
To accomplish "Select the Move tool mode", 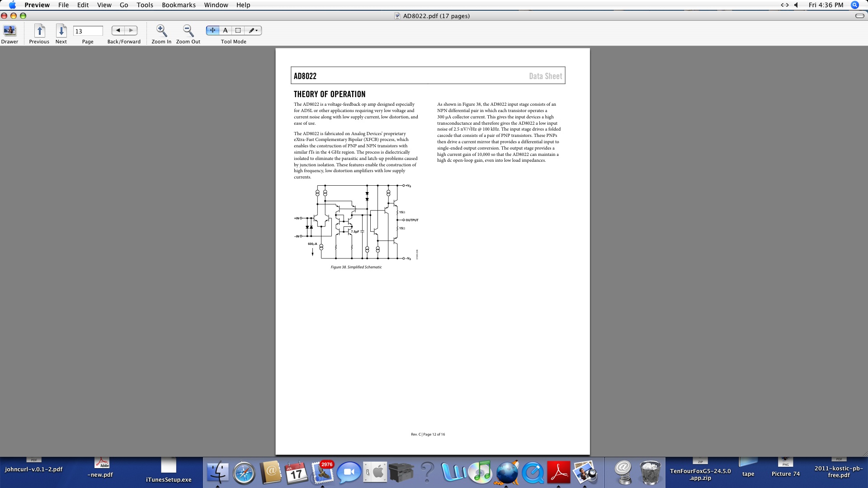I will [212, 30].
